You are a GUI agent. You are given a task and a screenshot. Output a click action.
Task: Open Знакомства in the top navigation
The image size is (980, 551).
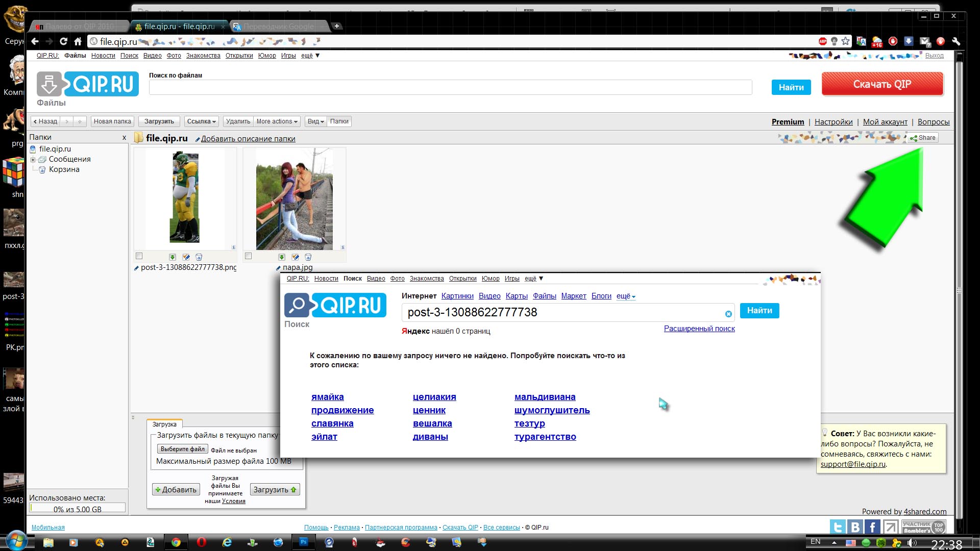point(203,56)
